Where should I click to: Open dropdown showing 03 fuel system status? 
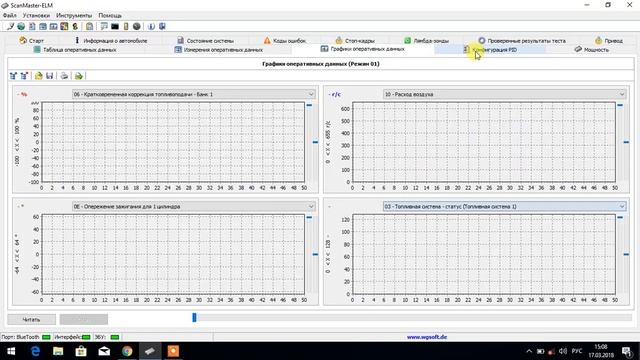(x=504, y=207)
